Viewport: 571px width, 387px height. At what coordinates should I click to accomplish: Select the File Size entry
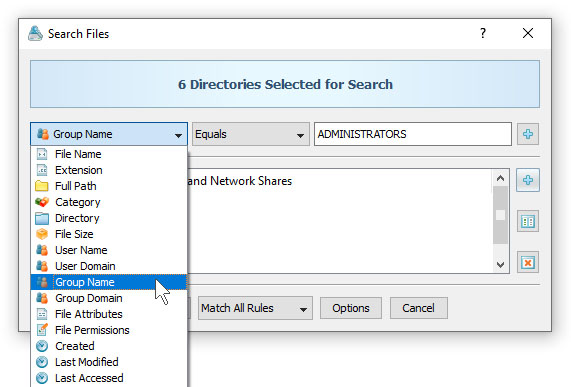pos(109,234)
